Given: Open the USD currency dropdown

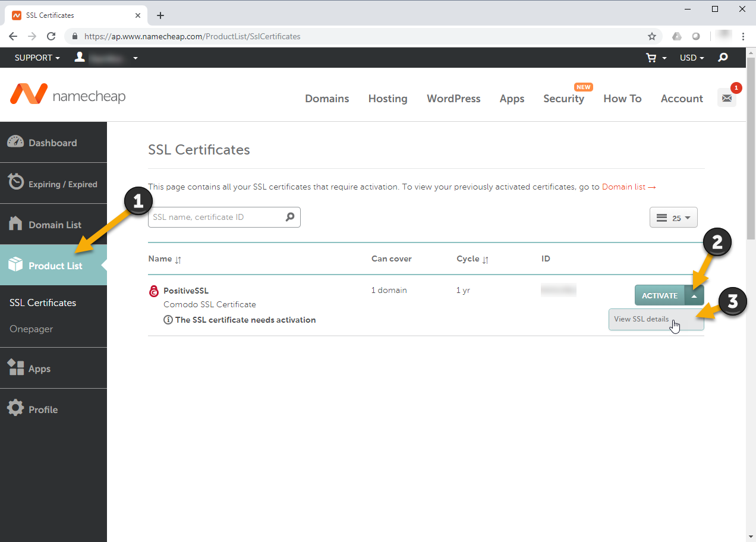Looking at the screenshot, I should (692, 58).
